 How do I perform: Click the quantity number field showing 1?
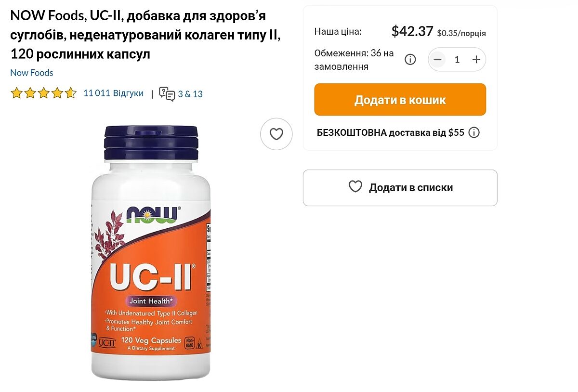point(457,59)
